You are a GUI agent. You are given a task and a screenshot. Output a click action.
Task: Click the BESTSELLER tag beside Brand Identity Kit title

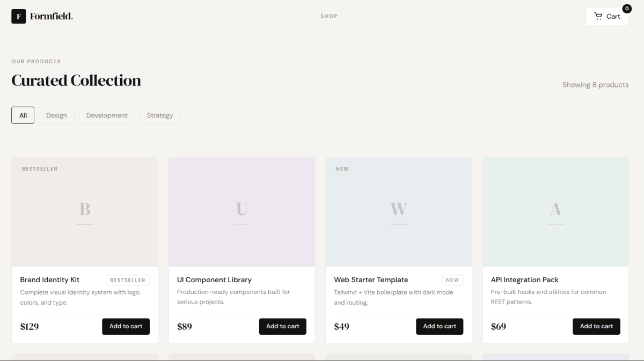128,280
